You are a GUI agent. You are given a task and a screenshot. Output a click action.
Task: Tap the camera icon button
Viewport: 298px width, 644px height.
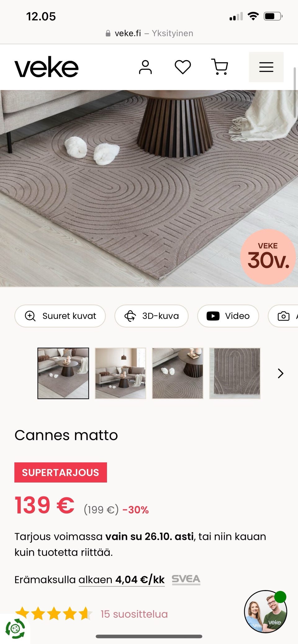pyautogui.click(x=283, y=316)
